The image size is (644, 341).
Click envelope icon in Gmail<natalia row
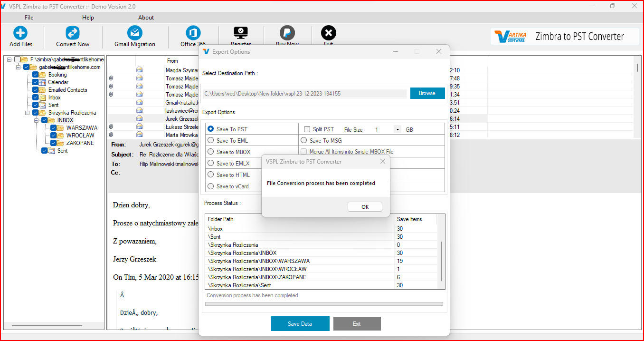[x=140, y=102]
